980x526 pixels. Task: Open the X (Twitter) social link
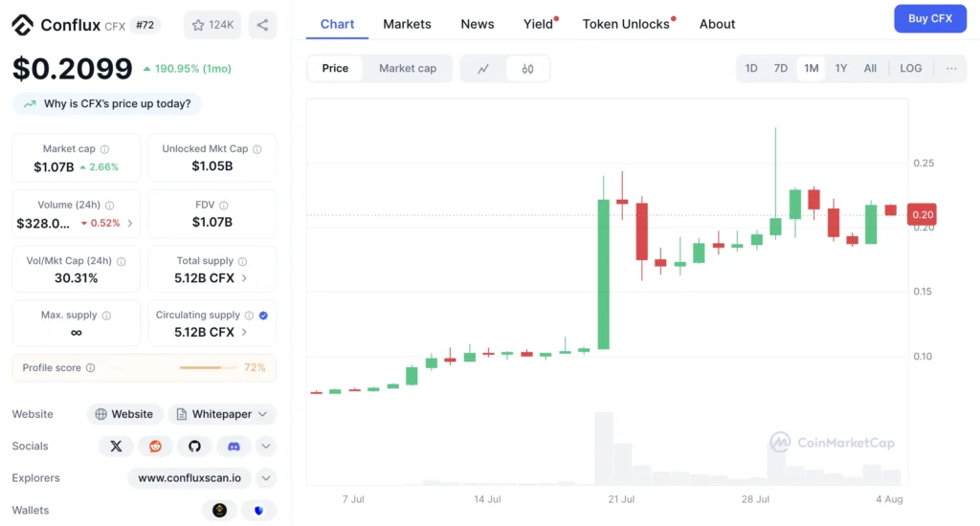116,446
